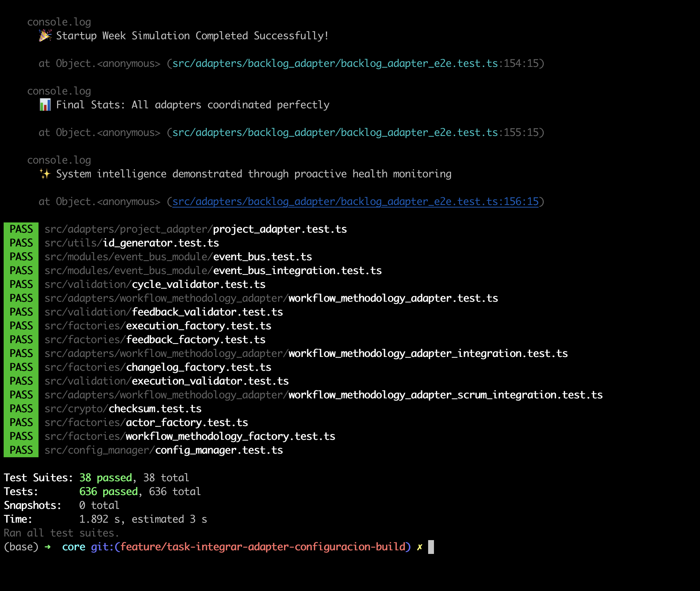Image resolution: width=700 pixels, height=591 pixels.
Task: Click the 636 passed tests count
Action: 108,491
